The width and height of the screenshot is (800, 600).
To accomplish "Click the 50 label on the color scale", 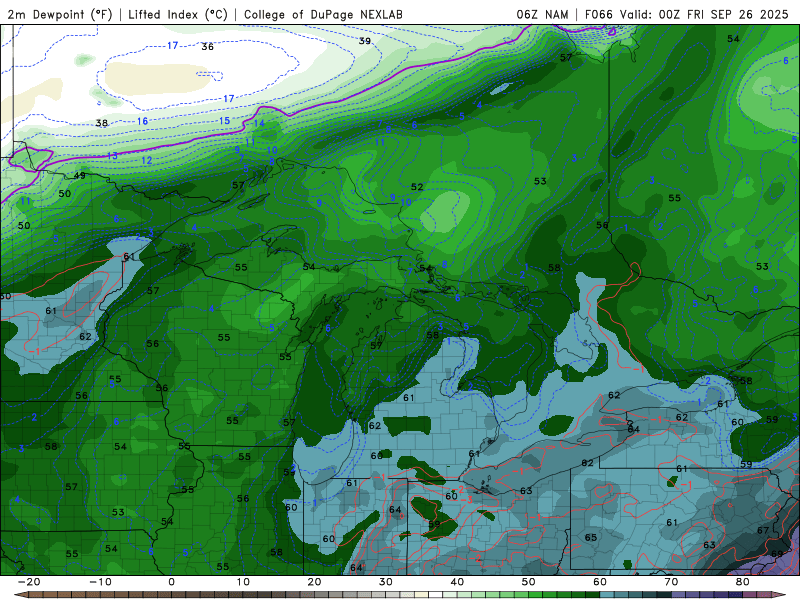I will pyautogui.click(x=529, y=582).
